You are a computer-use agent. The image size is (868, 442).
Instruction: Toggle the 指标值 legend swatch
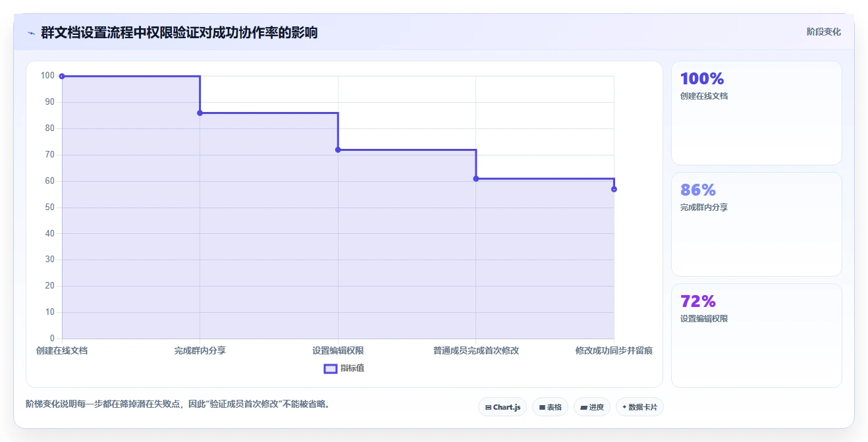pos(331,368)
